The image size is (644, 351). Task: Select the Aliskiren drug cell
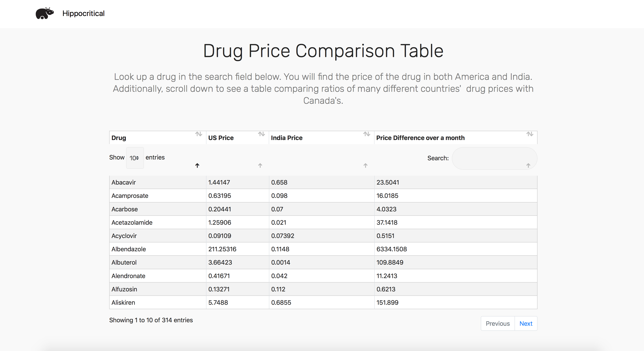tap(123, 303)
